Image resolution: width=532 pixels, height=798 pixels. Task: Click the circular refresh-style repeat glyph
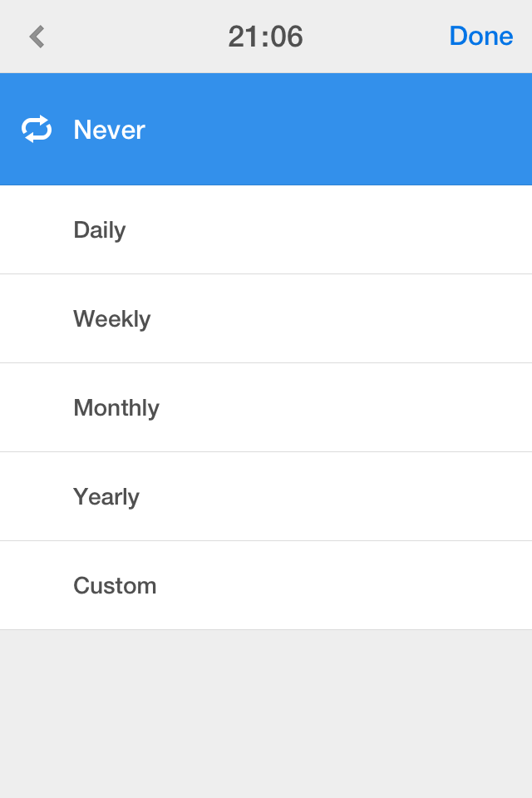coord(37,129)
